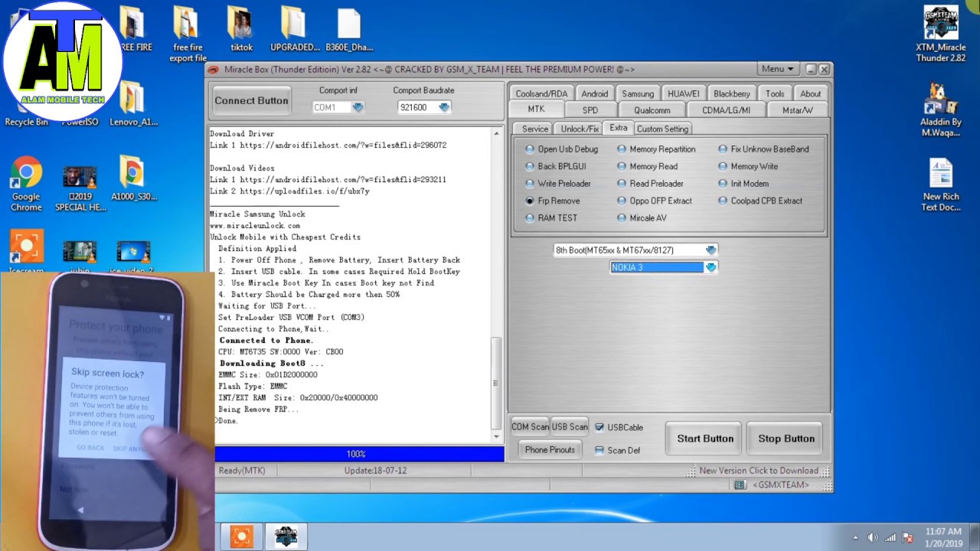980x551 pixels.
Task: Select the Open Usb Debug option
Action: point(561,149)
